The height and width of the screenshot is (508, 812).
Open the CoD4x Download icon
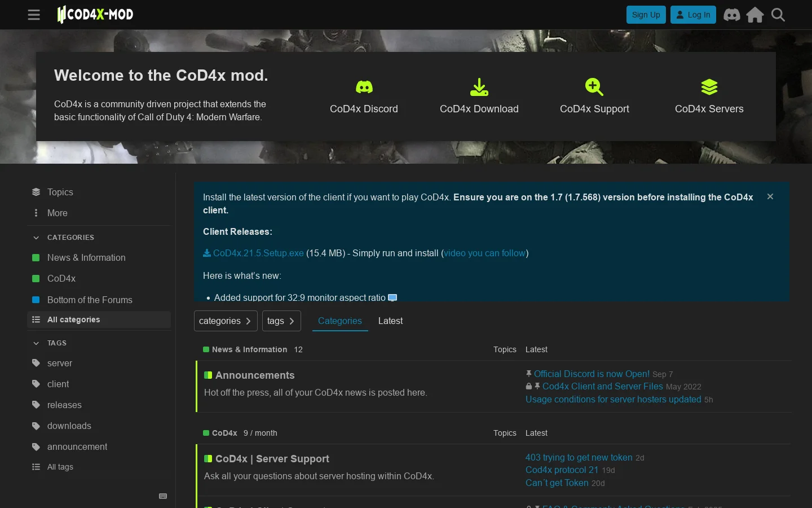click(479, 87)
